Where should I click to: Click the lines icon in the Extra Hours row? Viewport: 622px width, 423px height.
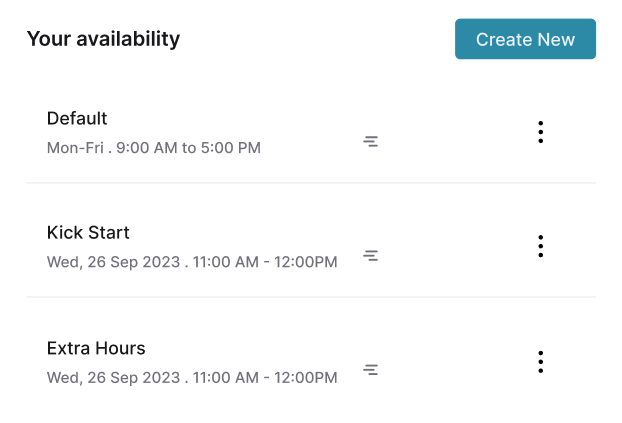tap(370, 370)
